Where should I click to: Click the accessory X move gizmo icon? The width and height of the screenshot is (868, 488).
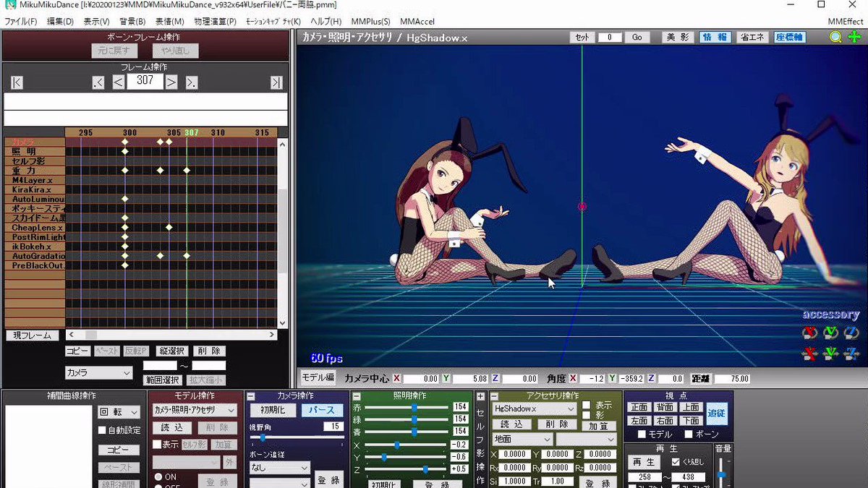(x=810, y=354)
